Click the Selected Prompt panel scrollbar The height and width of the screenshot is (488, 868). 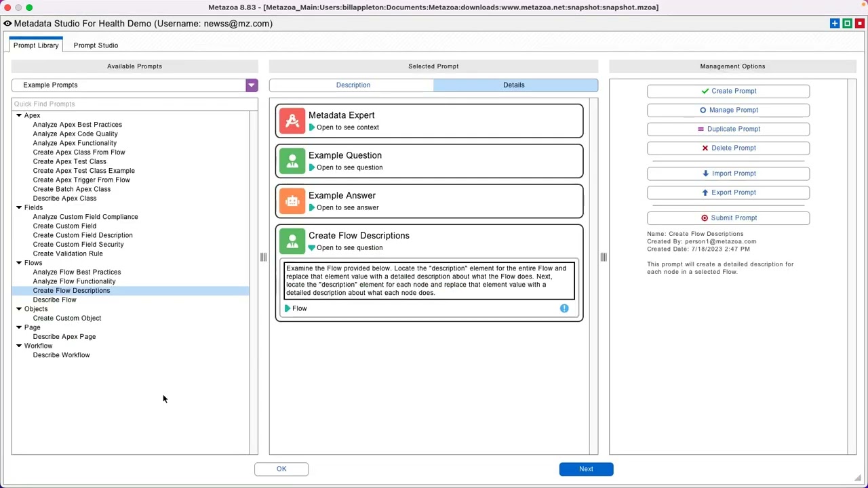[x=594, y=277]
